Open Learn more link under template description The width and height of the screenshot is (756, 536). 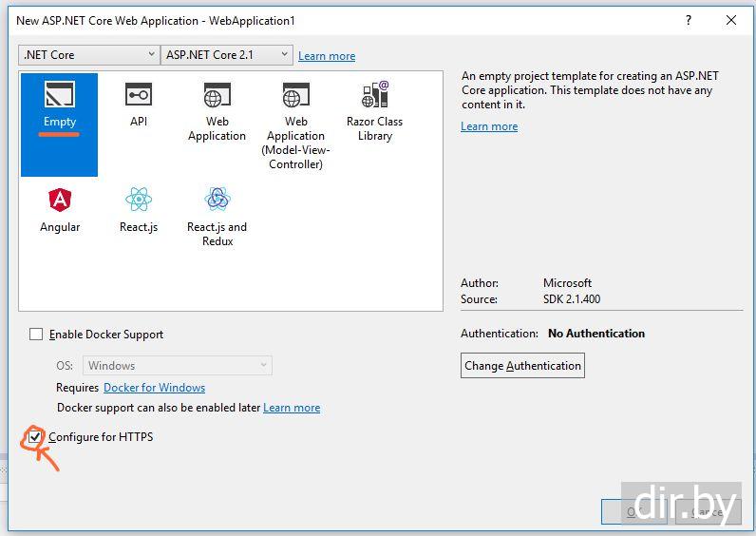[x=489, y=126]
